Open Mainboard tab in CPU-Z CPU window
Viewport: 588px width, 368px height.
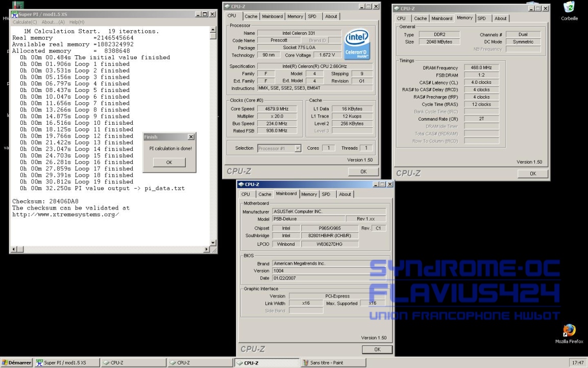click(x=272, y=16)
